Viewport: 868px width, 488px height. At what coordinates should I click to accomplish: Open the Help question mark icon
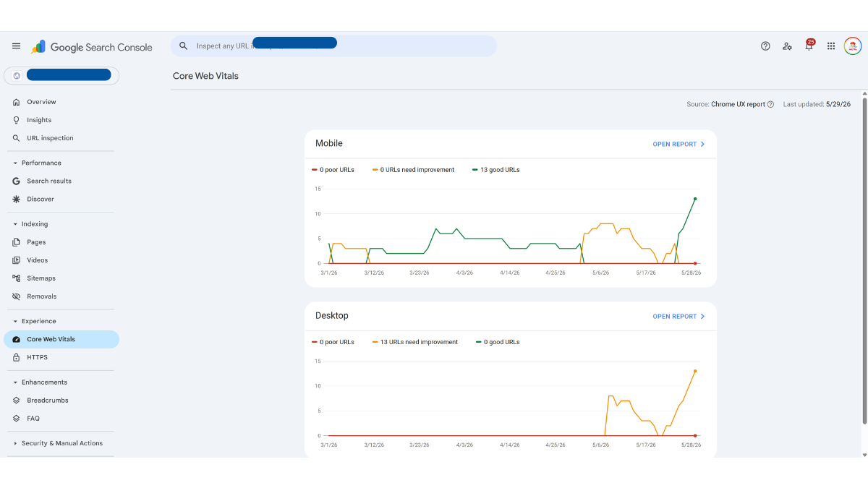(765, 46)
